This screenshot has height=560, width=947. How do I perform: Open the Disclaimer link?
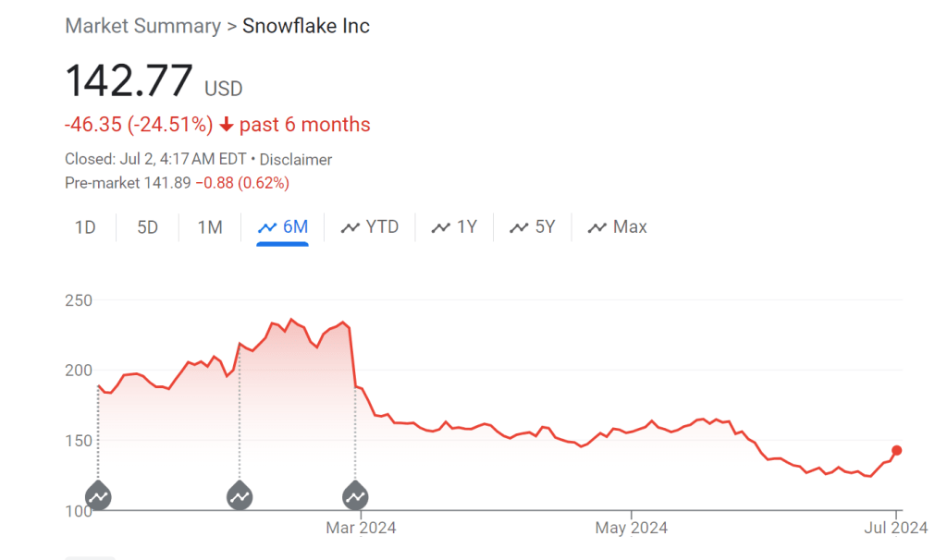click(x=296, y=159)
